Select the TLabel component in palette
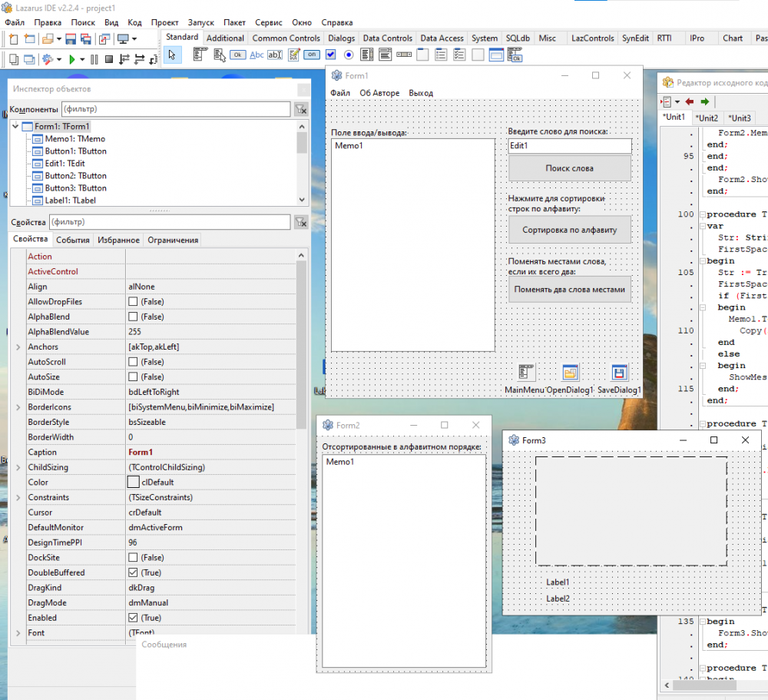768x700 pixels. pos(257,55)
